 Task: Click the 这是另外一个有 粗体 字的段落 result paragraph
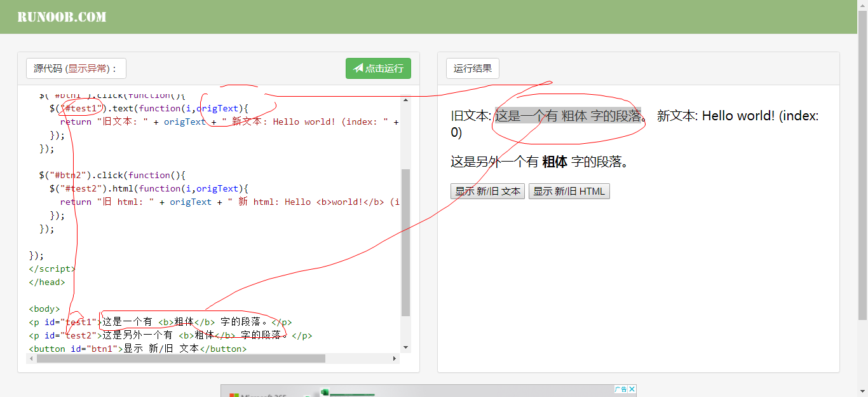click(x=541, y=162)
